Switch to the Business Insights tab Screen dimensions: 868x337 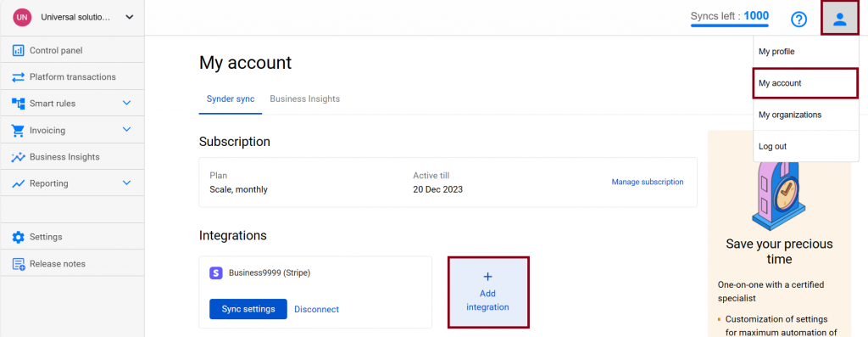tap(304, 99)
